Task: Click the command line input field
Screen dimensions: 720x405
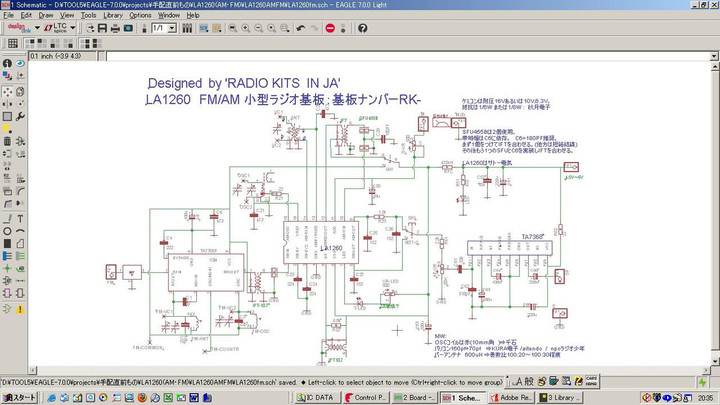Action: [x=400, y=55]
